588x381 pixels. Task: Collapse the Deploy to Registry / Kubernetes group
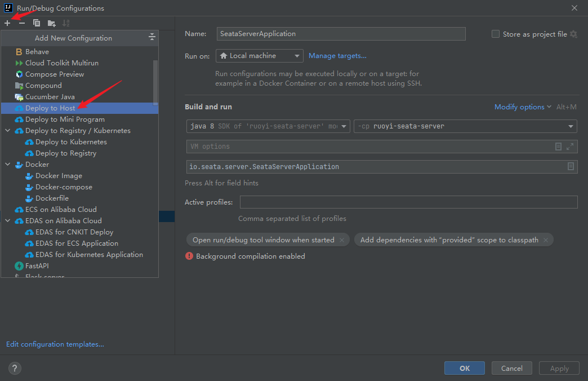(7, 131)
